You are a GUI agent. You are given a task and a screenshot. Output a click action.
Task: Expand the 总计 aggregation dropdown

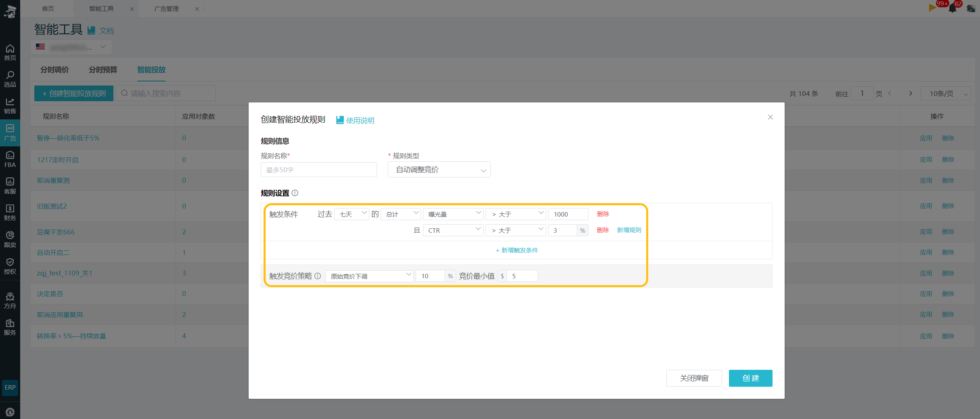tap(401, 214)
